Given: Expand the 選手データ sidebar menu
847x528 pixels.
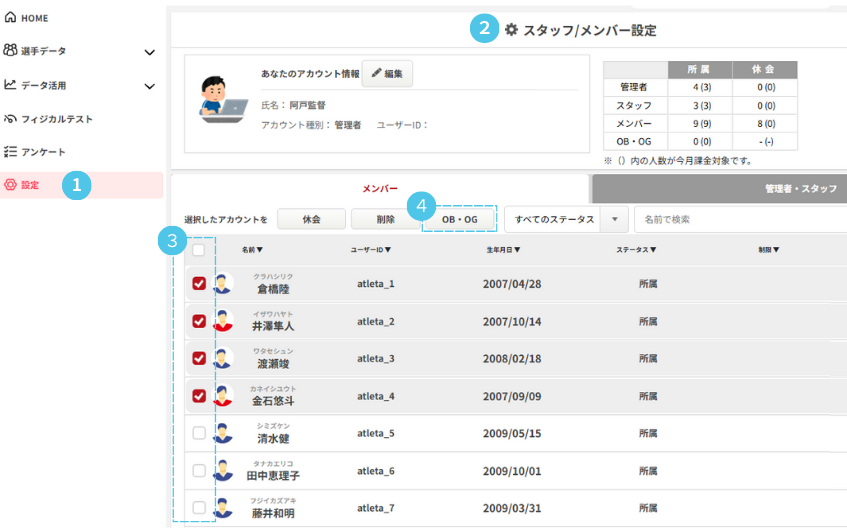Looking at the screenshot, I should coord(150,52).
